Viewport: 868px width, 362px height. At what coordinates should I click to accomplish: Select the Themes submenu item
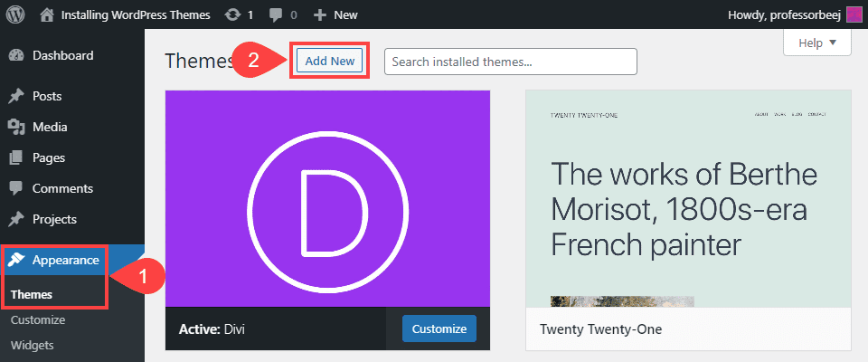click(32, 294)
